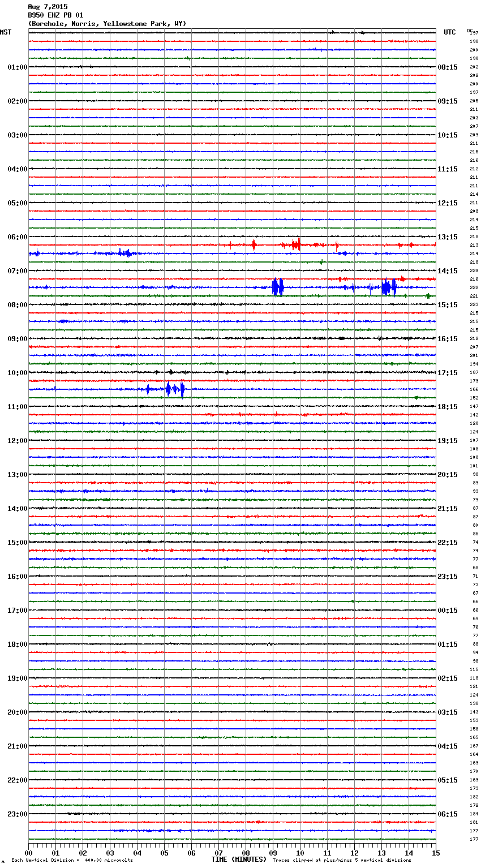This screenshot has width=481, height=868.
Task: Click the 19:15 UTC time label
Action: coord(448,441)
